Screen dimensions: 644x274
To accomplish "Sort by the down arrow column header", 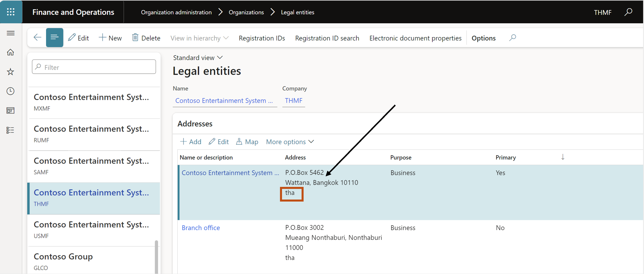I will [563, 157].
